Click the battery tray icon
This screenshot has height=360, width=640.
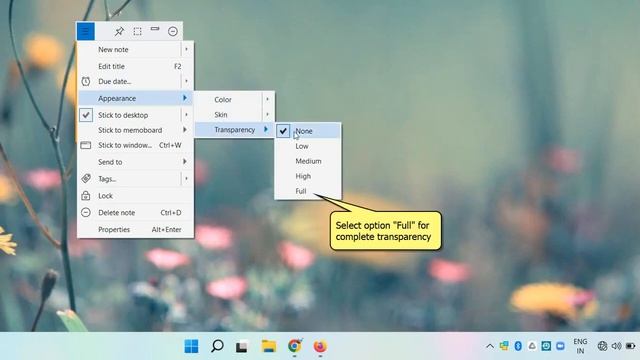coord(631,346)
